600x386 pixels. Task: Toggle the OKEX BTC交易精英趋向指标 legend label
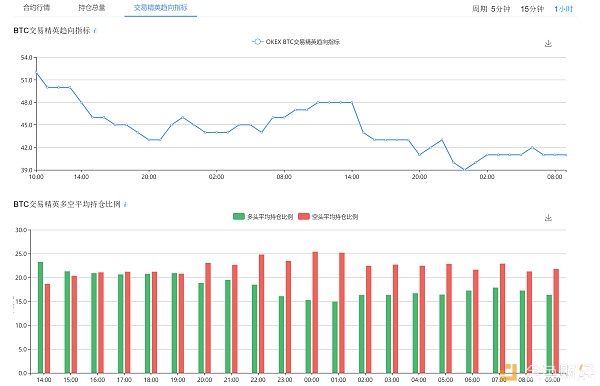(x=303, y=42)
